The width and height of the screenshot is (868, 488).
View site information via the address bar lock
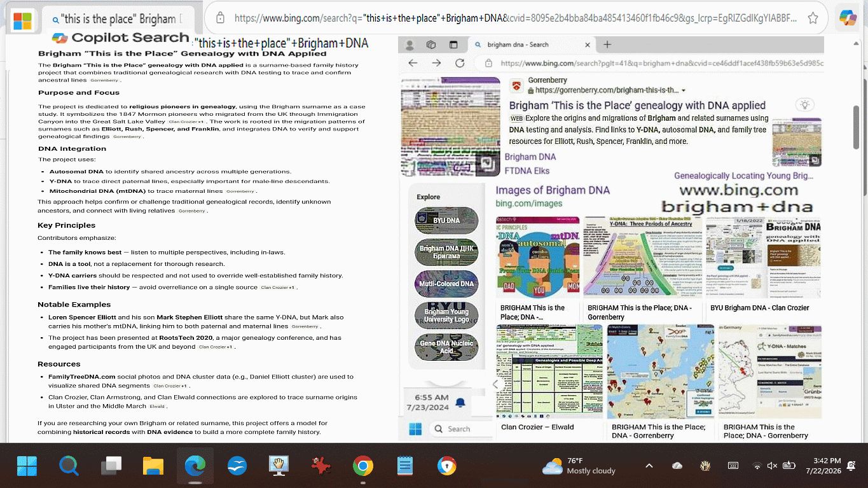[x=220, y=18]
